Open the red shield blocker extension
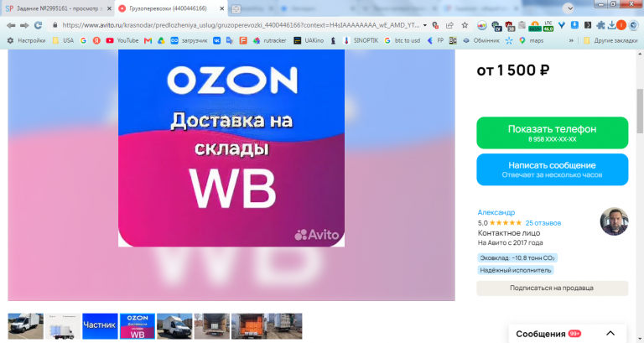This screenshot has height=343, width=644. pyautogui.click(x=509, y=26)
